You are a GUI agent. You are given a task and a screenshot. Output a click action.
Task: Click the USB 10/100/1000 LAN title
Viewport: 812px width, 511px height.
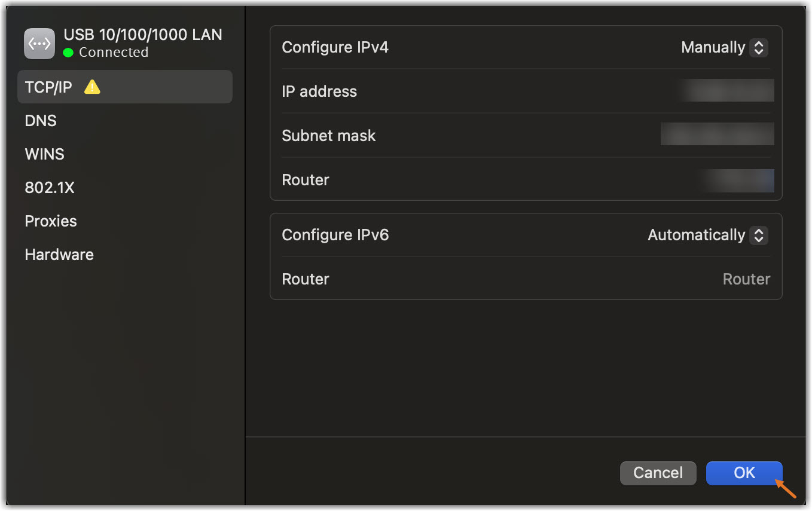click(x=143, y=35)
